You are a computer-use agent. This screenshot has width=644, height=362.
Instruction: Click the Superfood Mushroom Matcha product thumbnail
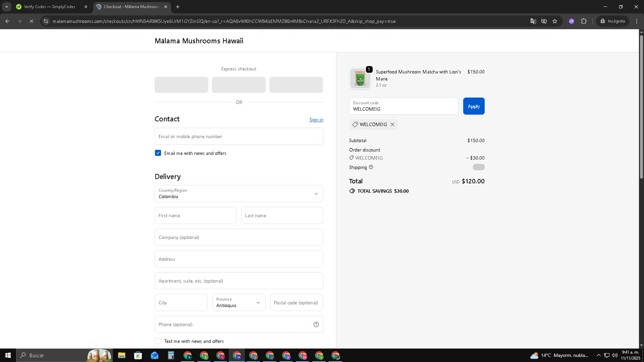pos(360,78)
